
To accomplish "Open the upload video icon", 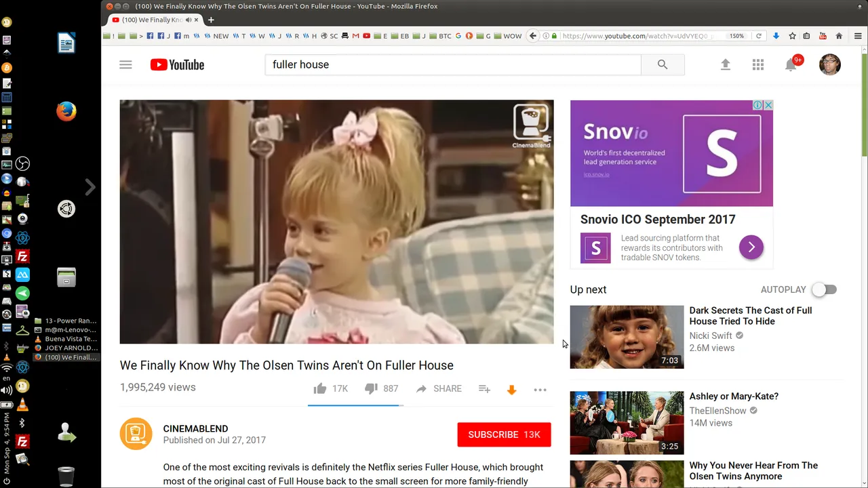I will (725, 64).
